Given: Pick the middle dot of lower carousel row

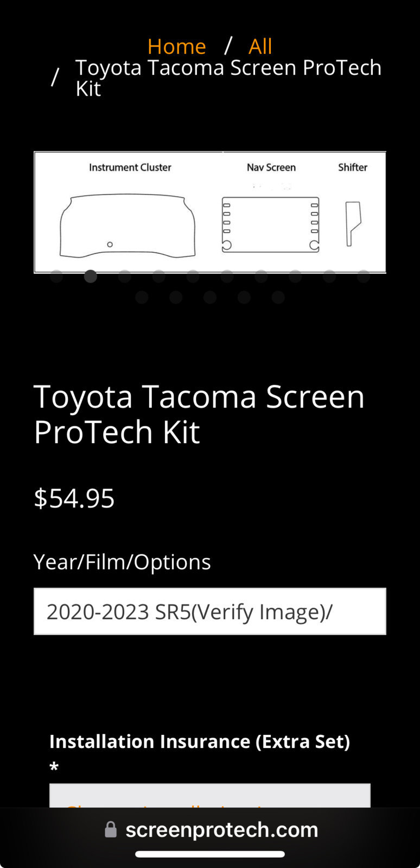Looking at the screenshot, I should (210, 297).
